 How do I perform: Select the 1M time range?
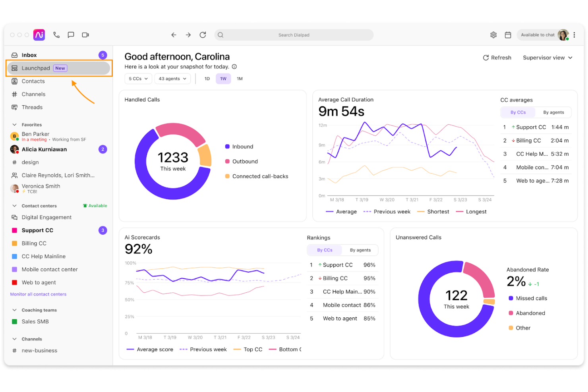coord(240,79)
